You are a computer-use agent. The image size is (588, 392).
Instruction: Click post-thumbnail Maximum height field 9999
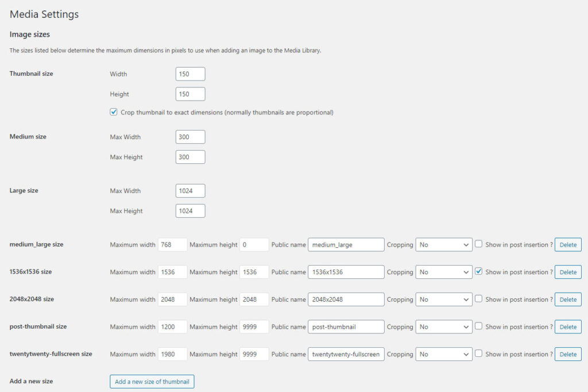(254, 327)
